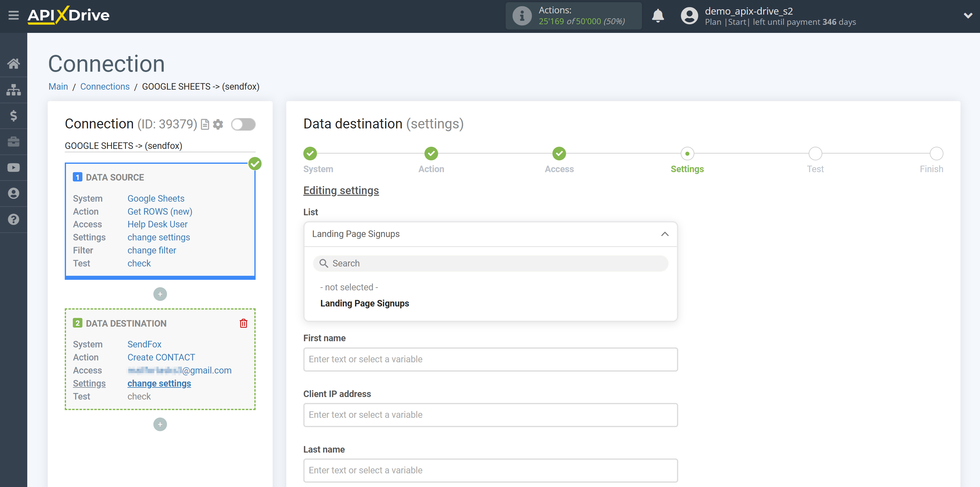980x487 pixels.
Task: Click the change settings link for Data Destination
Action: (x=159, y=382)
